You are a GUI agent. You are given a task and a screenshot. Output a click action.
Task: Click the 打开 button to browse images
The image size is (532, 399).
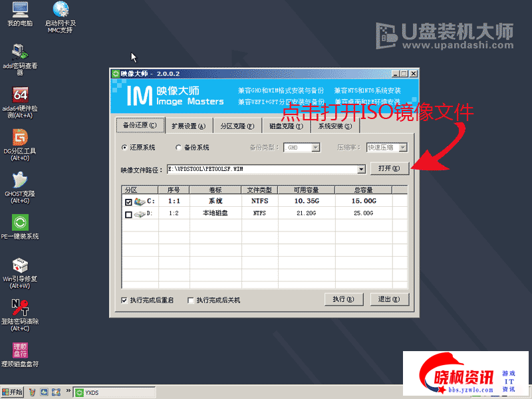pos(389,168)
